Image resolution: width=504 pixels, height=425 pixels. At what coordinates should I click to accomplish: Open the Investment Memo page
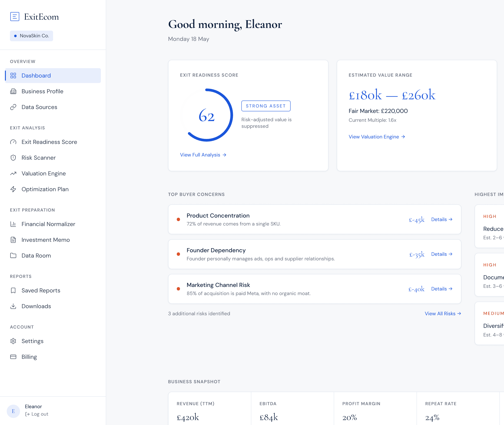point(53,240)
